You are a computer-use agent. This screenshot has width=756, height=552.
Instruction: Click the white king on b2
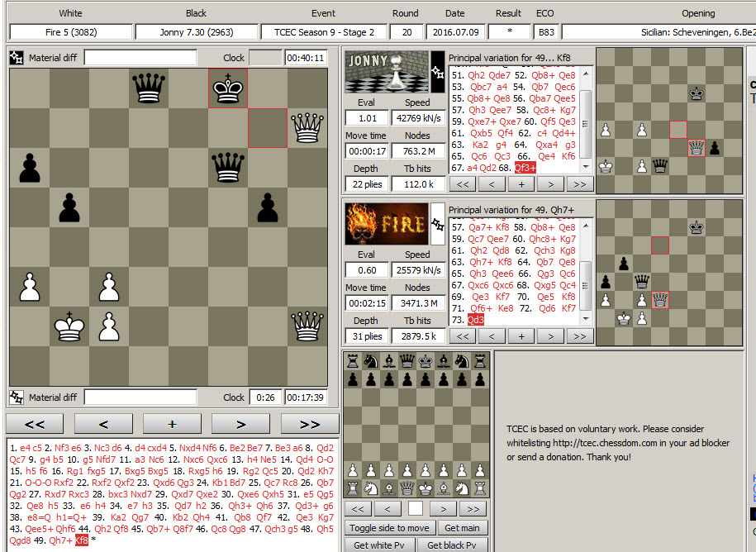[x=69, y=326]
